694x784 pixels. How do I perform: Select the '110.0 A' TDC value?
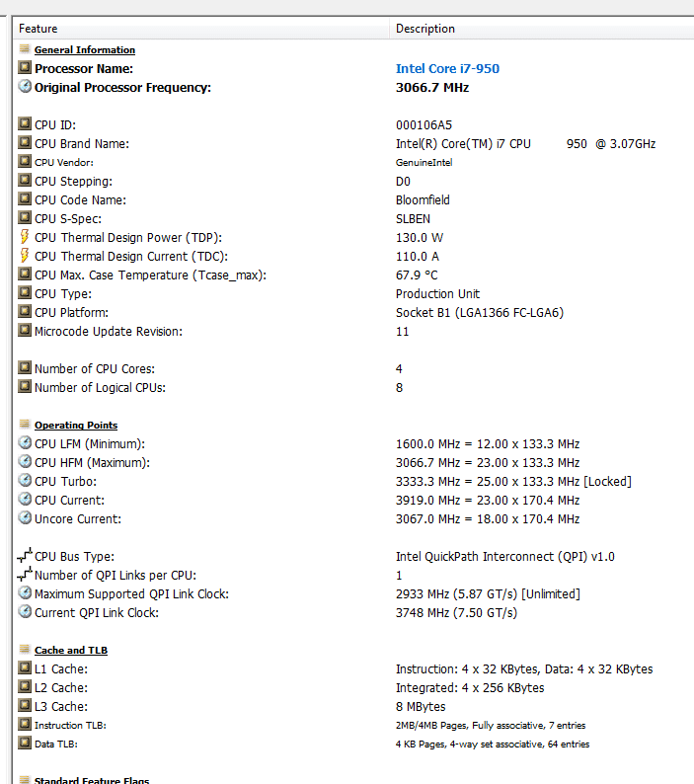pos(418,257)
